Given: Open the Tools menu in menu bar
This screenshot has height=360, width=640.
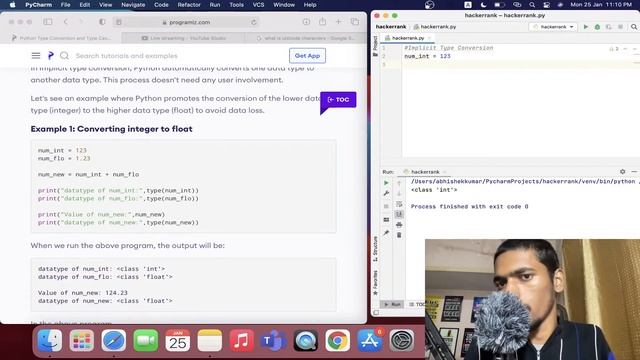Looking at the screenshot, I should [x=236, y=5].
